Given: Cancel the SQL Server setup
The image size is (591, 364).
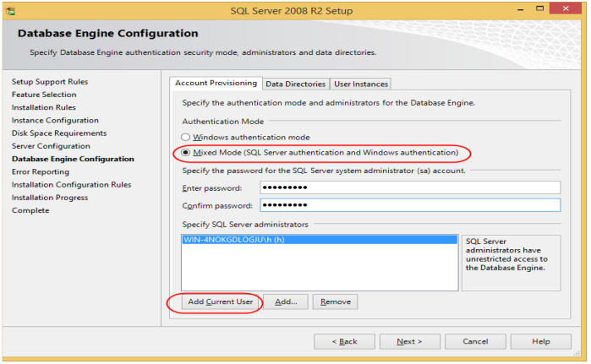Looking at the screenshot, I should (x=475, y=341).
